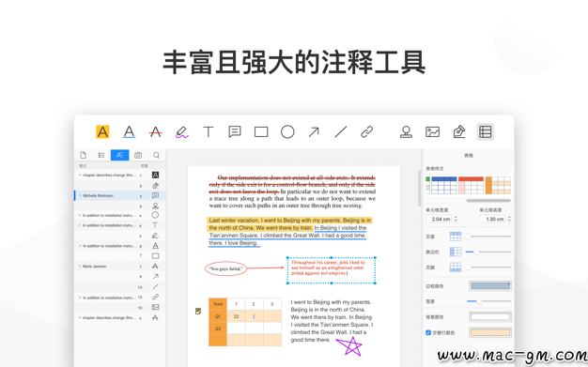Choose the freehand pen drawing tool
Screen dimensions: 588x367
pos(182,132)
